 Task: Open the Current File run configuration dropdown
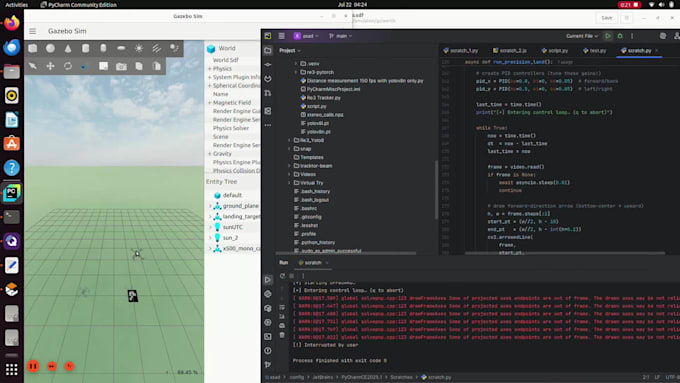point(582,36)
